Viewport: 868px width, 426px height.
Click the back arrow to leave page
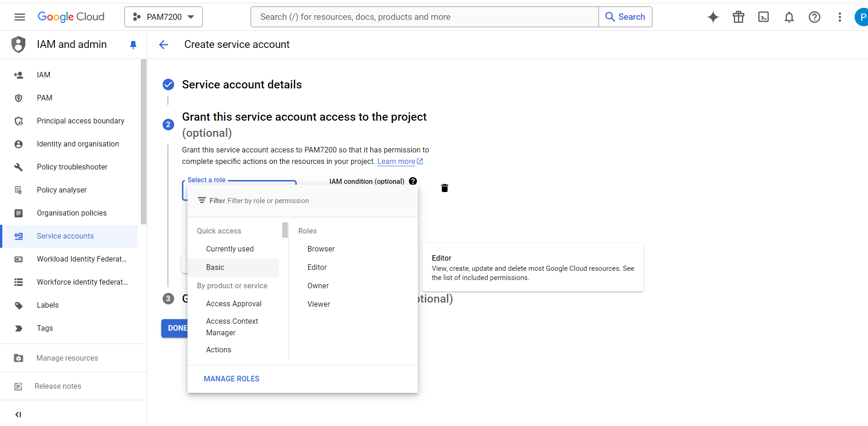coord(164,45)
